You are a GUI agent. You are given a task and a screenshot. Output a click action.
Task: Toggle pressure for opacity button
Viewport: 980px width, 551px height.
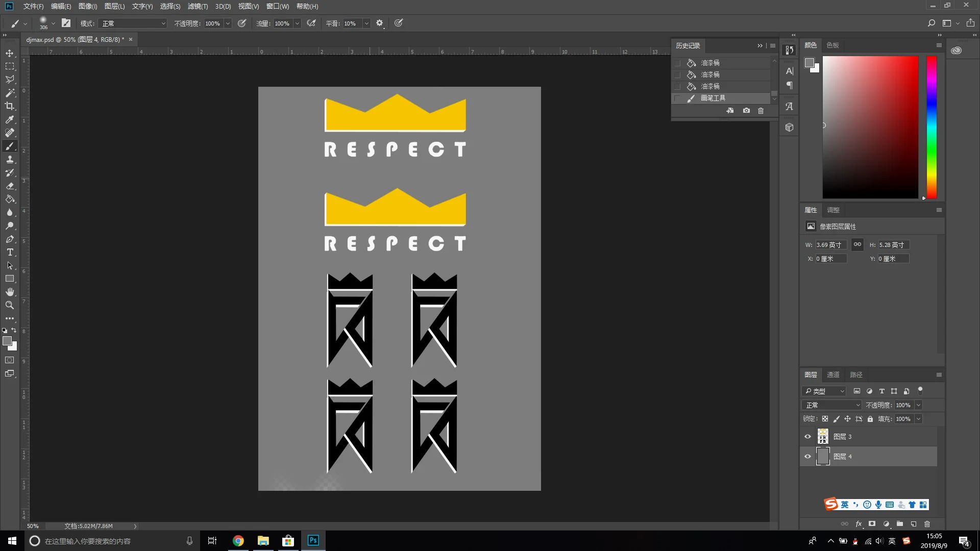pos(242,23)
